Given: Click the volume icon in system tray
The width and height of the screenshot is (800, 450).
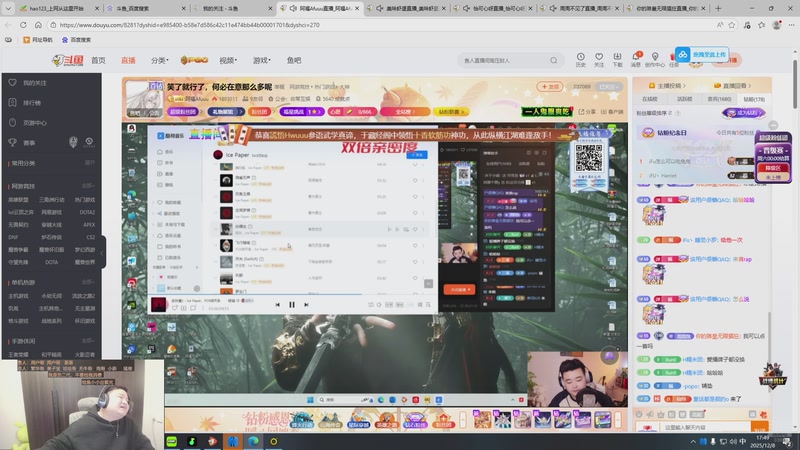Looking at the screenshot, I should [x=733, y=441].
